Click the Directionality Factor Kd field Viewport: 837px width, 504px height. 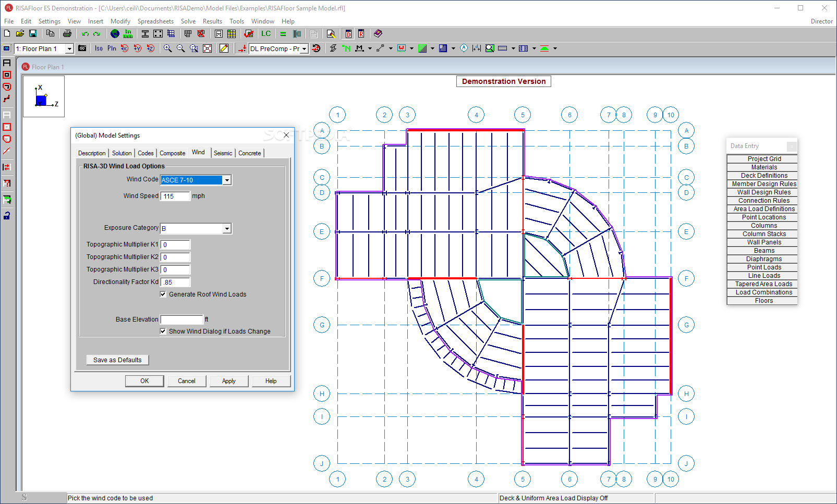point(175,282)
